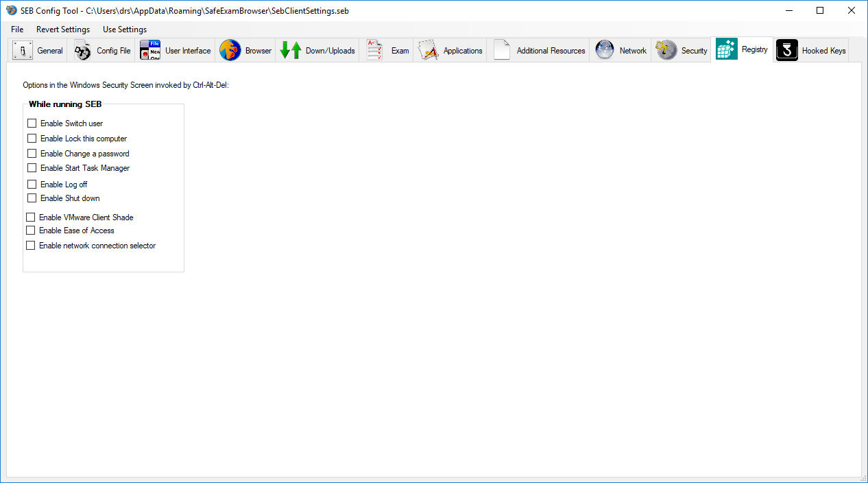Open the Exam tab checklist icon

374,51
